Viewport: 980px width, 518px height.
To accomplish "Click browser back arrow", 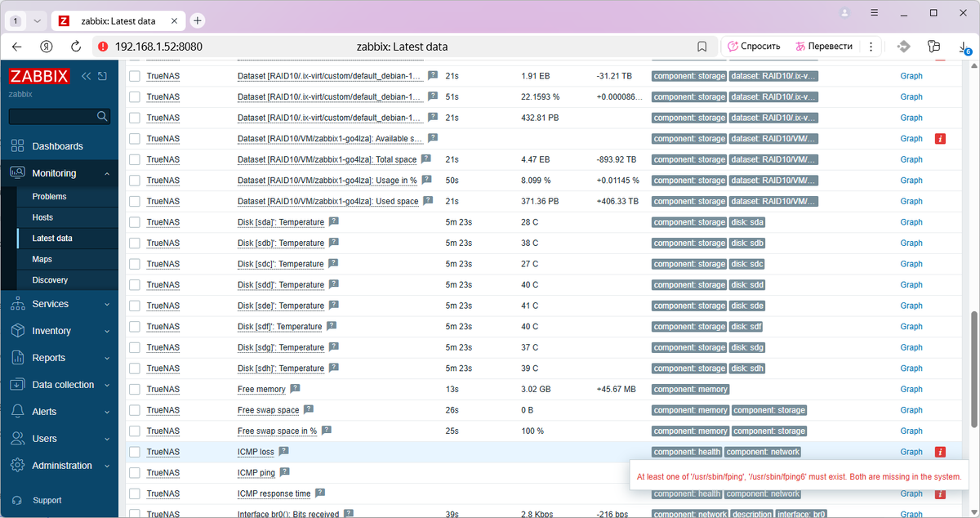I will (x=17, y=47).
